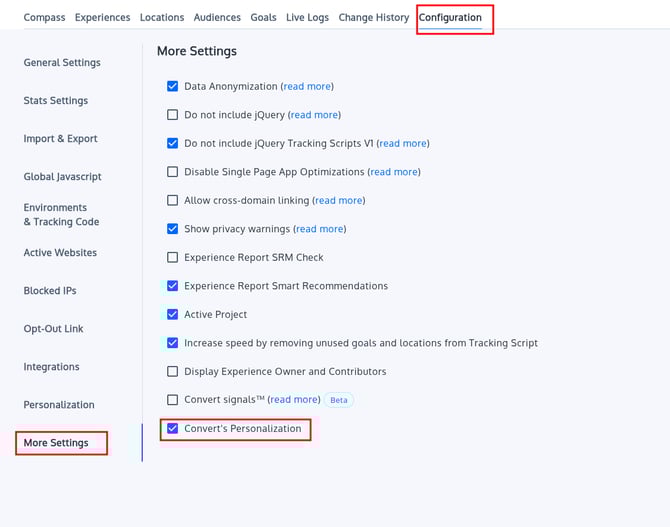Open read more link for privacy warnings
670x527 pixels.
[320, 229]
